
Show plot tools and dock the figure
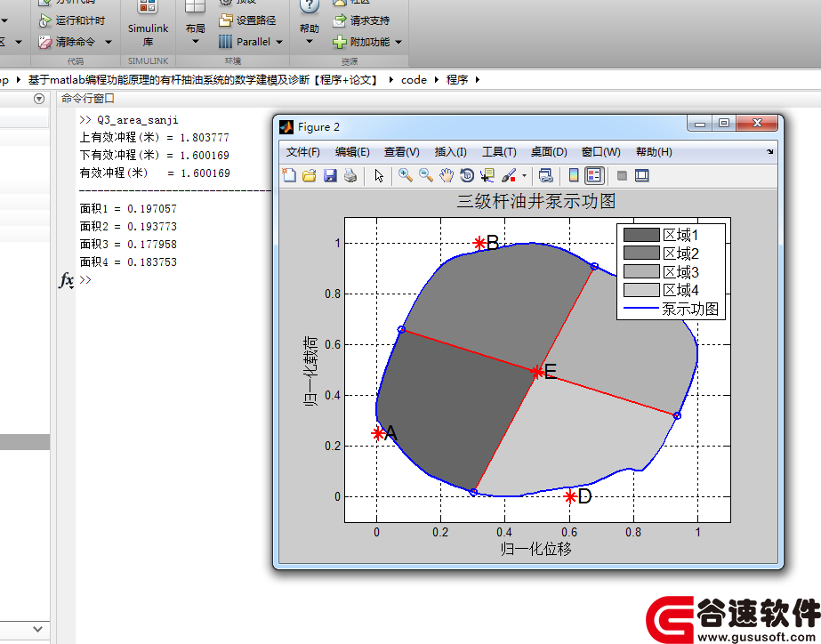click(x=642, y=175)
